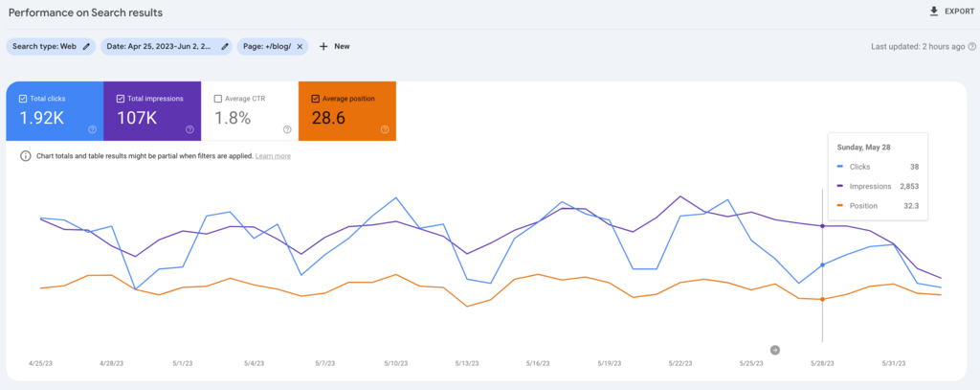Screen dimensions: 980x390
Task: Click the plus icon to add filter
Action: click(323, 46)
